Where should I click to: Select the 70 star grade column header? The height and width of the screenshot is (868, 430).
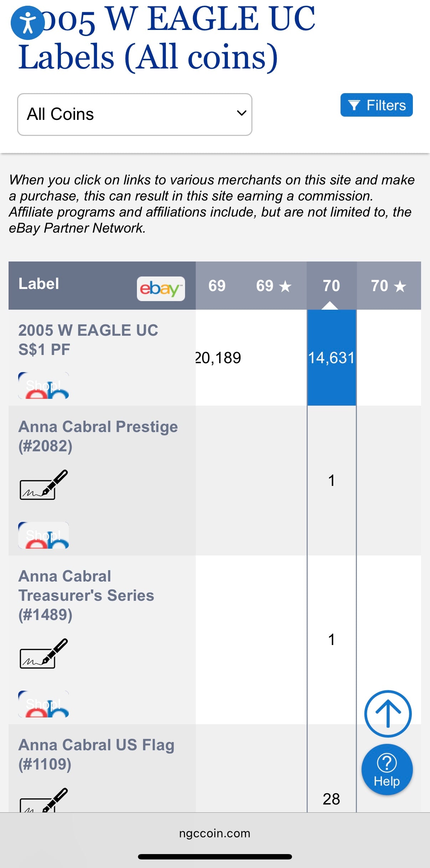pos(388,286)
